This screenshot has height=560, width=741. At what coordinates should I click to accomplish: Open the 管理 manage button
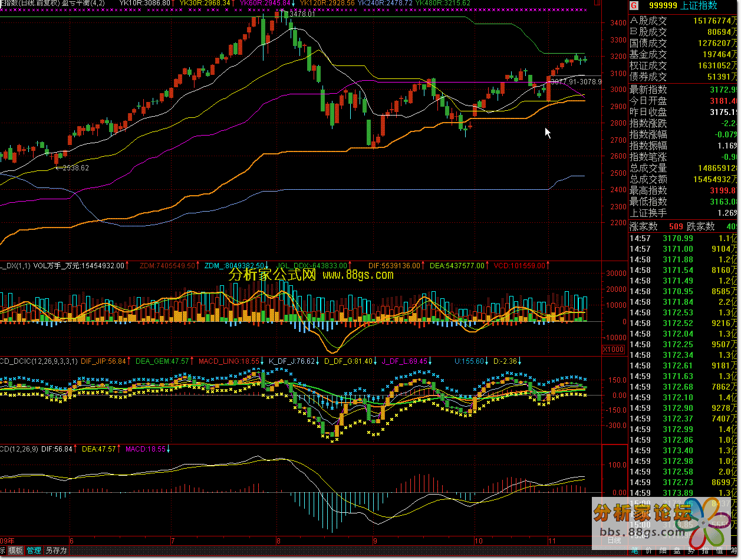click(34, 551)
